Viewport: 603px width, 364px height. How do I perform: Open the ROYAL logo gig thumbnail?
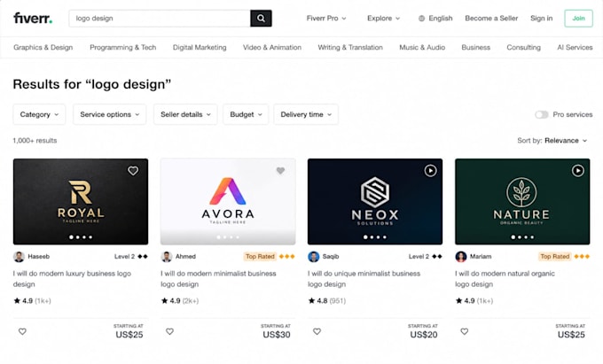81,202
